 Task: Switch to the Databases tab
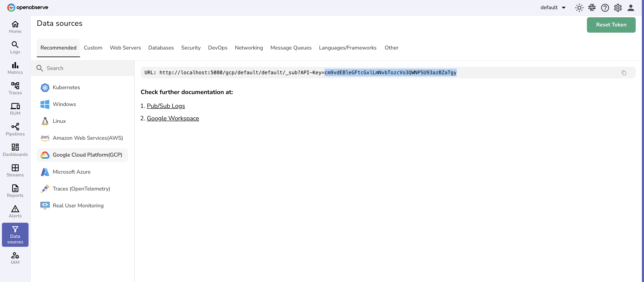[x=161, y=48]
